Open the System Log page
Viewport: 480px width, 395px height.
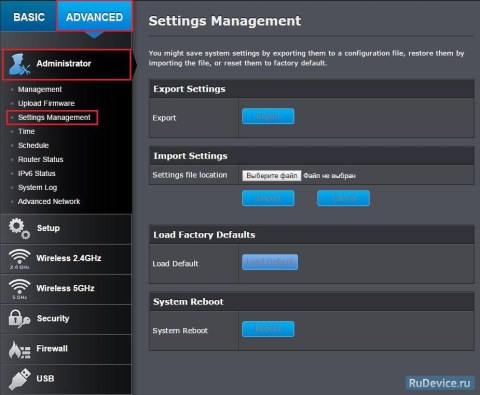click(x=37, y=188)
